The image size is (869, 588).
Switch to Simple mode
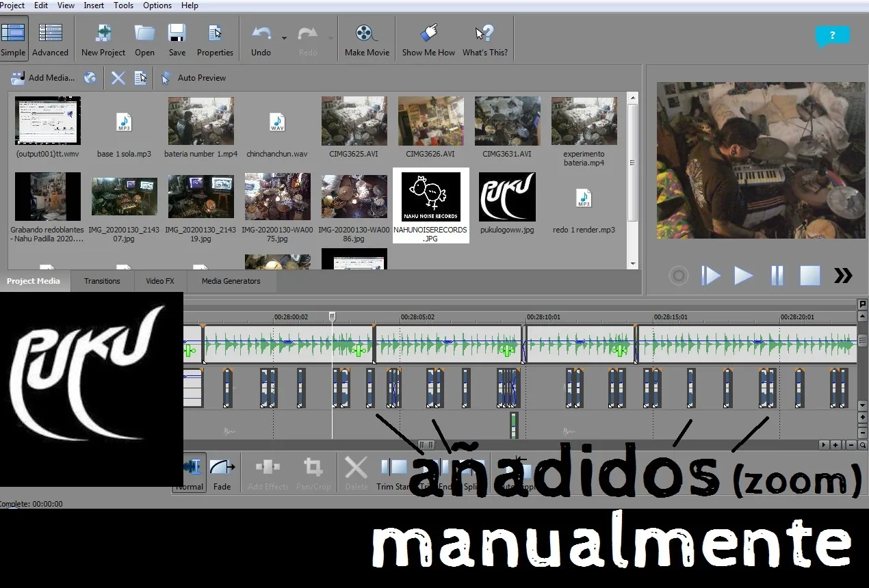click(13, 40)
